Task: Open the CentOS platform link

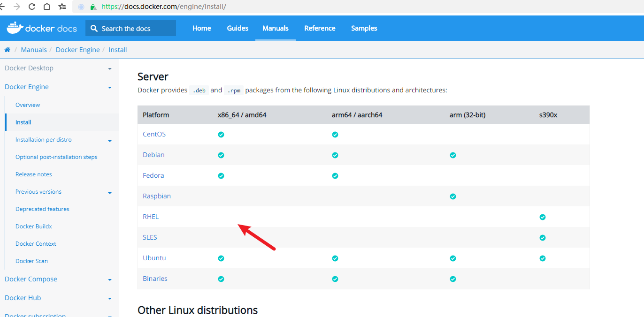Action: (x=154, y=134)
